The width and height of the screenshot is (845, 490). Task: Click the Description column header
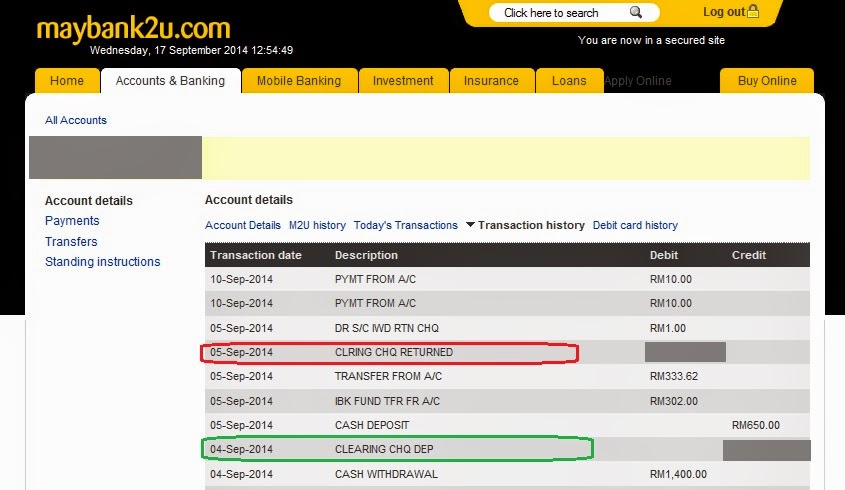366,256
